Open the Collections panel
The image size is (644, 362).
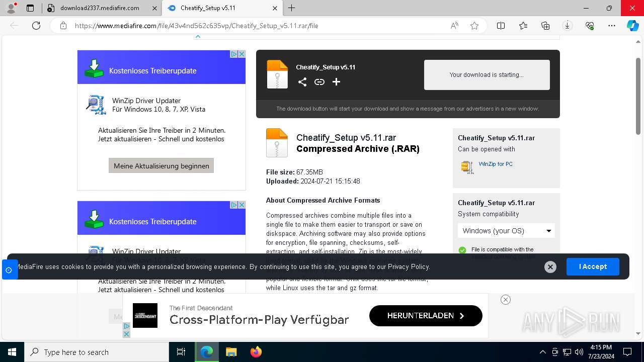tap(545, 26)
